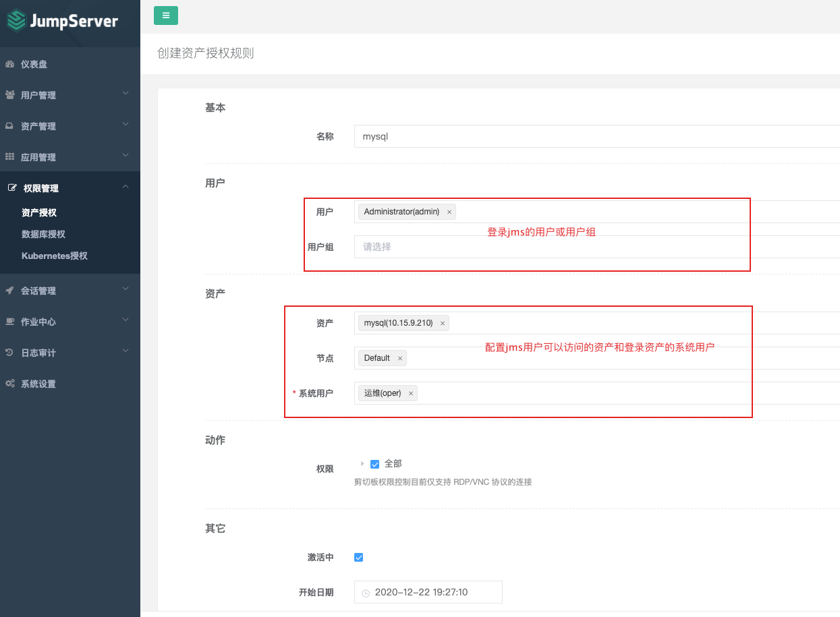Viewport: 840px width, 617px height.
Task: Expand the 用户管理 sidebar menu chevron
Action: point(125,94)
